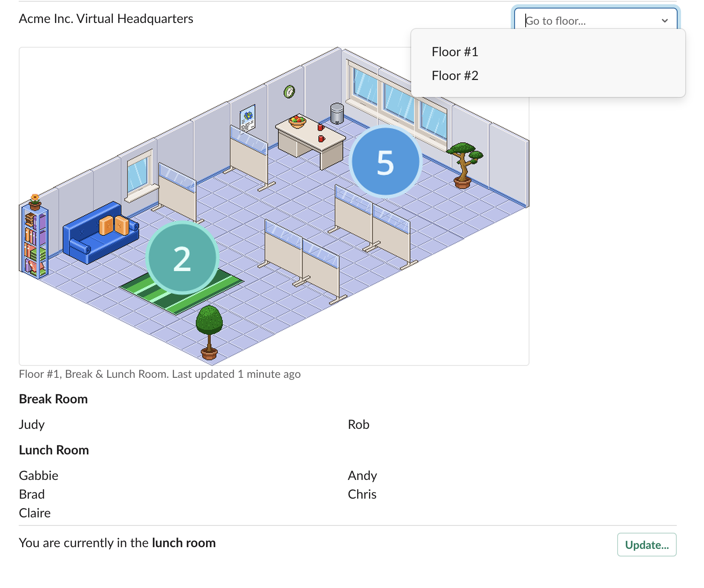The width and height of the screenshot is (704, 588).
Task: Click the blue circle showing 5
Action: [x=385, y=162]
